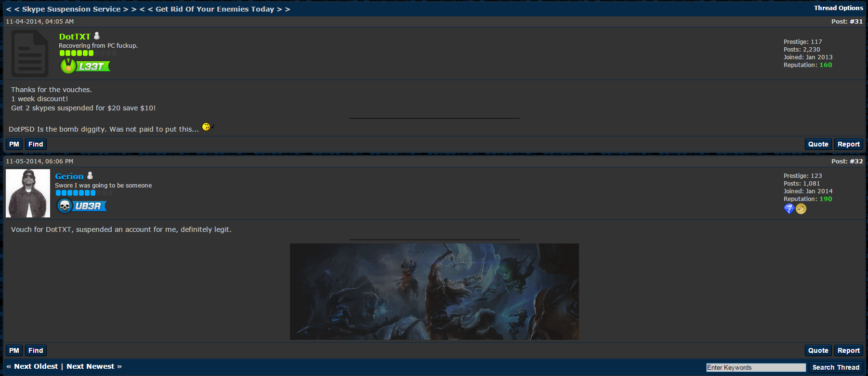Image resolution: width=868 pixels, height=376 pixels.
Task: Open the Thread Options menu
Action: pos(839,8)
